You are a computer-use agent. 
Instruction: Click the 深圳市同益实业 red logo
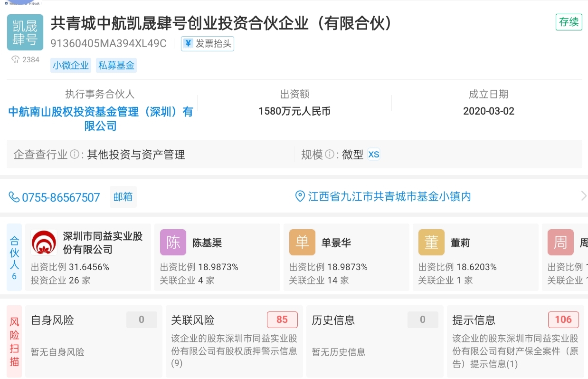[x=44, y=243]
